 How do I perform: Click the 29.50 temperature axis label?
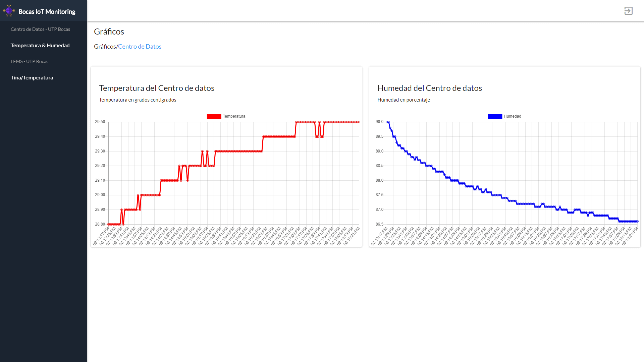pyautogui.click(x=100, y=122)
